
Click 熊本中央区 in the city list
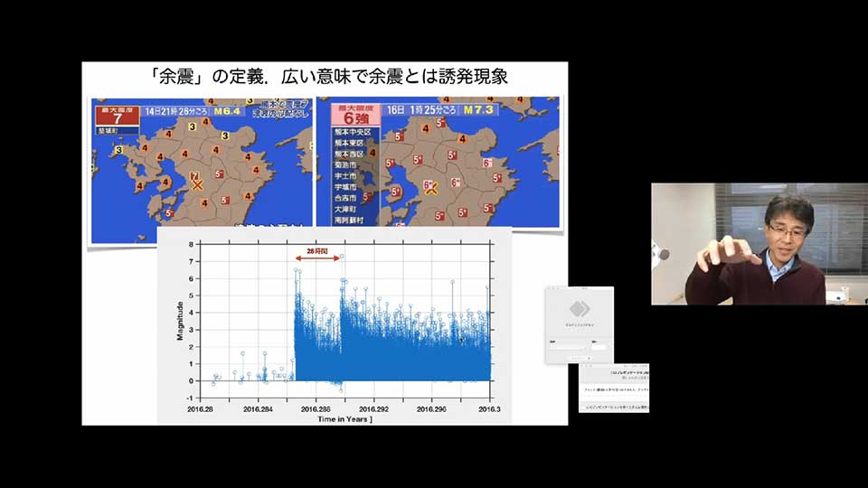pos(353,132)
